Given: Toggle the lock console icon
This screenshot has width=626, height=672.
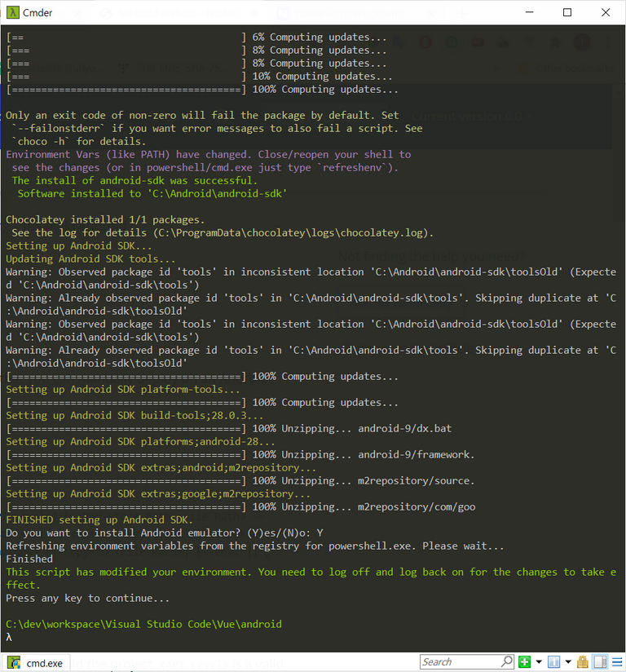Looking at the screenshot, I should point(583,661).
